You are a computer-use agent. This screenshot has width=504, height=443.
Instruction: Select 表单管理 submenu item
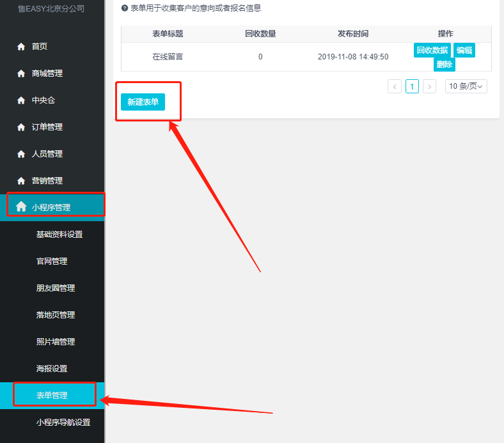click(52, 396)
